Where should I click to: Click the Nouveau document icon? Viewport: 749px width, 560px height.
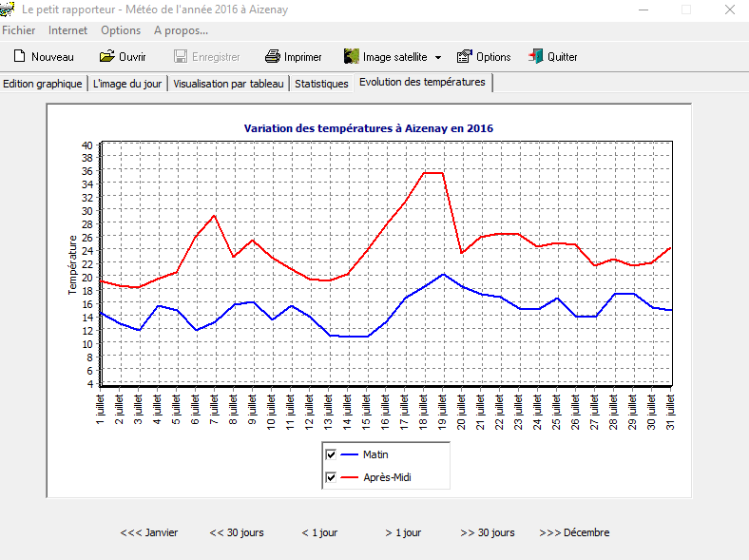coord(18,57)
